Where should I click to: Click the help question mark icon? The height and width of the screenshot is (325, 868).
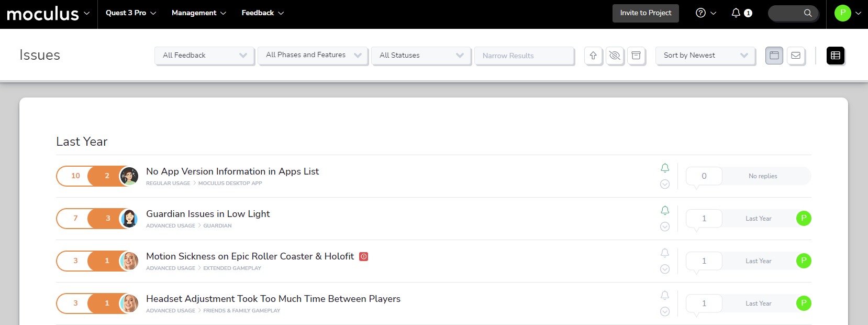click(700, 13)
